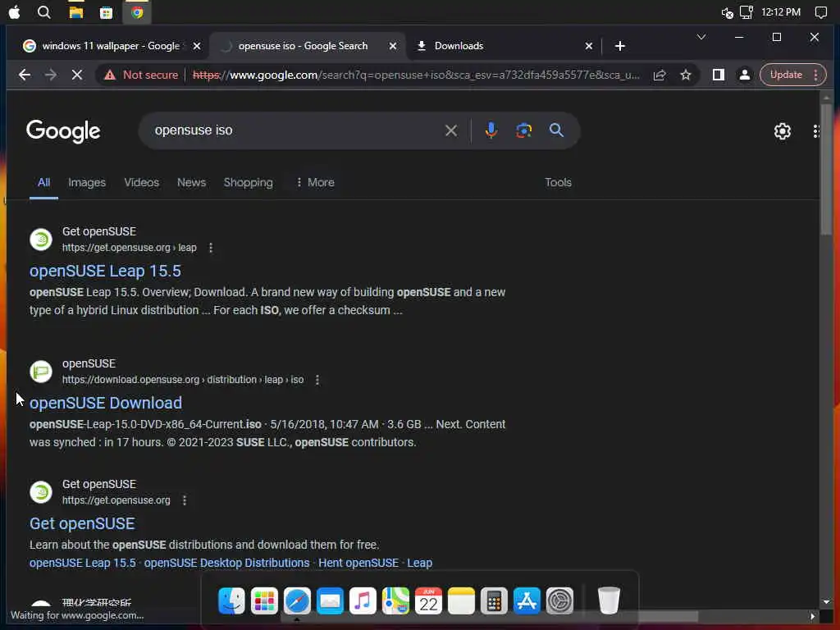Show the display/network tray icon
This screenshot has width=840, height=630.
(x=746, y=12)
